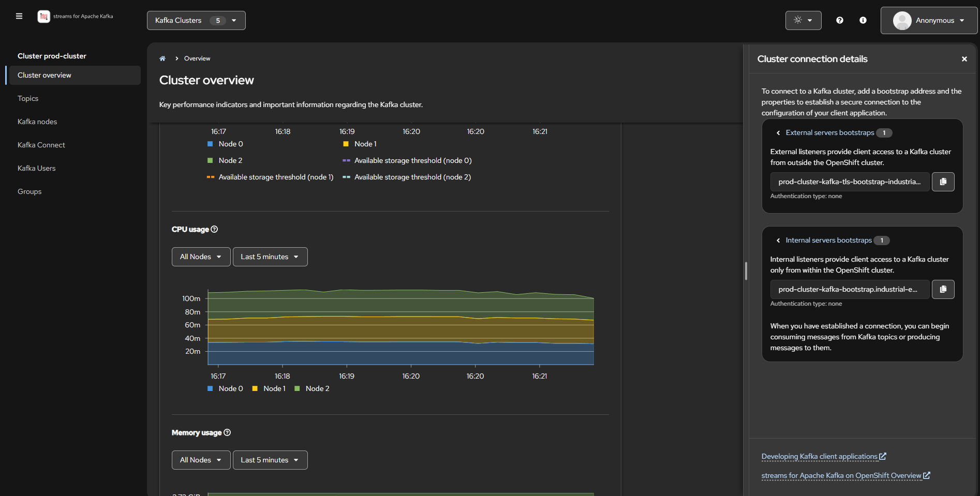Open the theme brightness selector
The height and width of the screenshot is (496, 980).
click(803, 20)
